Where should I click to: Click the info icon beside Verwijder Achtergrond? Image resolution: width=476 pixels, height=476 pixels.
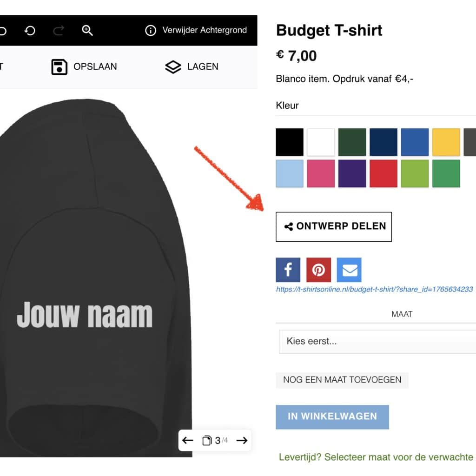[151, 30]
